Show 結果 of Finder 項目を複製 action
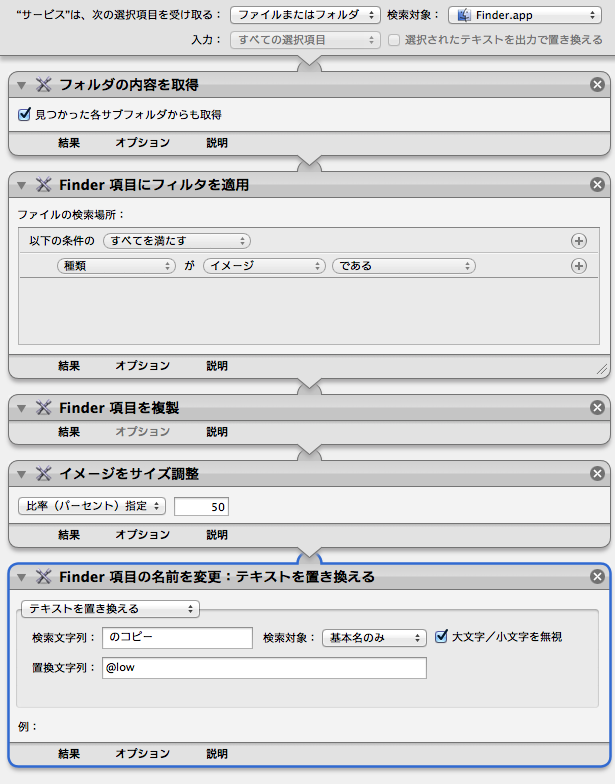Image resolution: width=615 pixels, height=784 pixels. coord(69,432)
